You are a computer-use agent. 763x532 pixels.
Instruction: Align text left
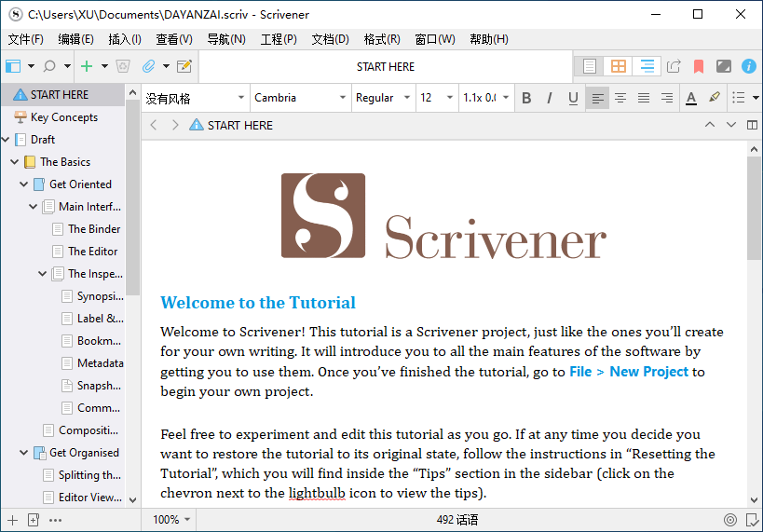tap(597, 99)
